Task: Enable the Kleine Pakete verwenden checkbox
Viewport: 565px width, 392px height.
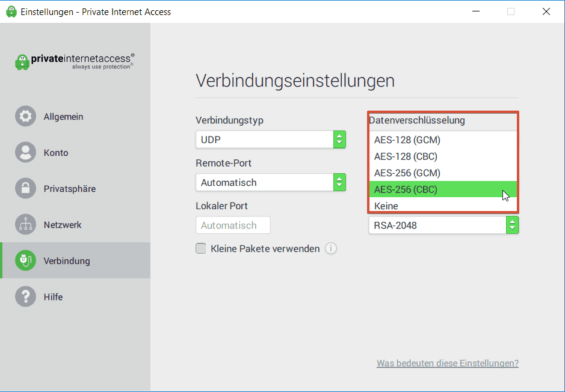Action: 201,248
